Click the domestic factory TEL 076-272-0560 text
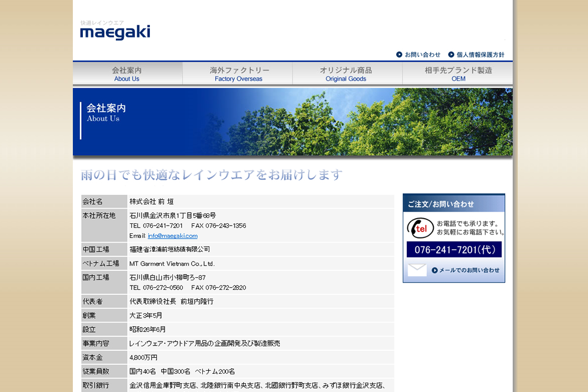Screen dimensions: 588x392 click(156, 287)
